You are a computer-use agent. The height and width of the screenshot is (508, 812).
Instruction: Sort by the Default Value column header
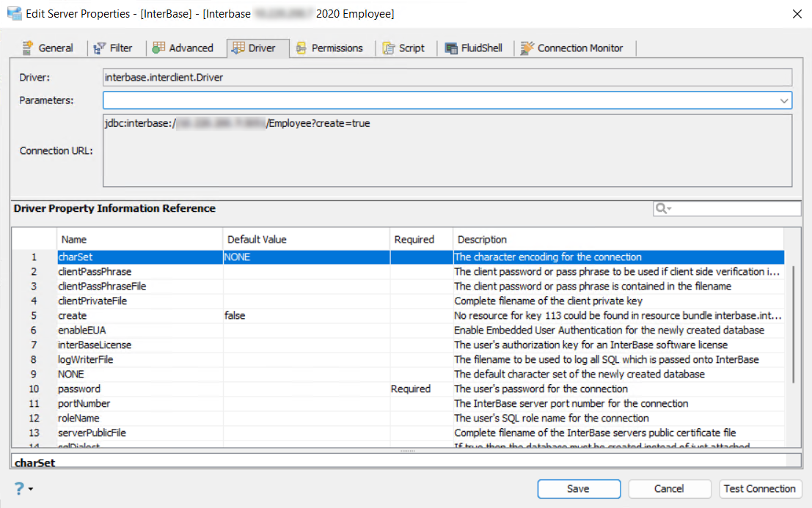click(x=305, y=240)
